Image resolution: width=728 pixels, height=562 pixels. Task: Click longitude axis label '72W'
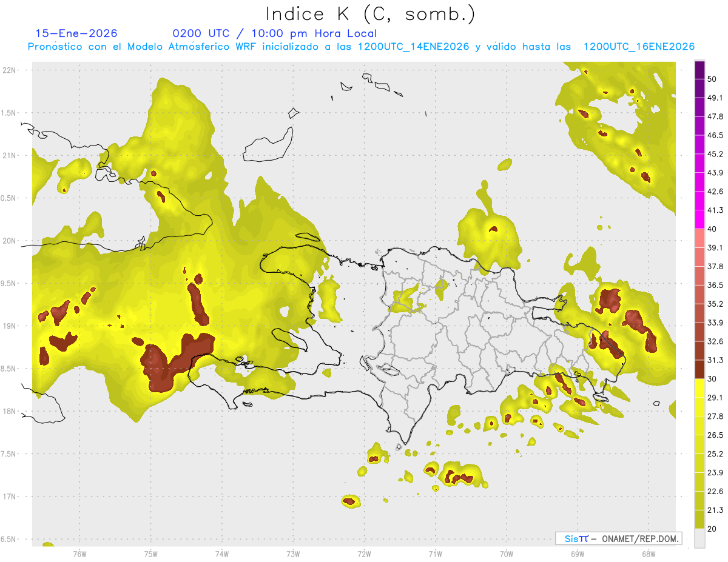364,554
